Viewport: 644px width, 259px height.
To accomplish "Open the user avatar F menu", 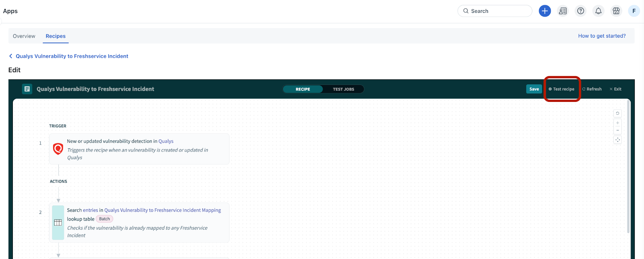I will [634, 11].
